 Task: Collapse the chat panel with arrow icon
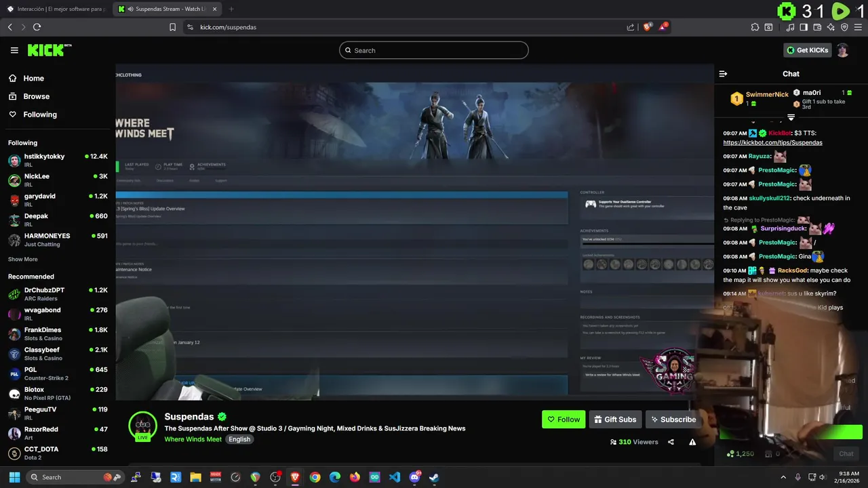tap(723, 74)
